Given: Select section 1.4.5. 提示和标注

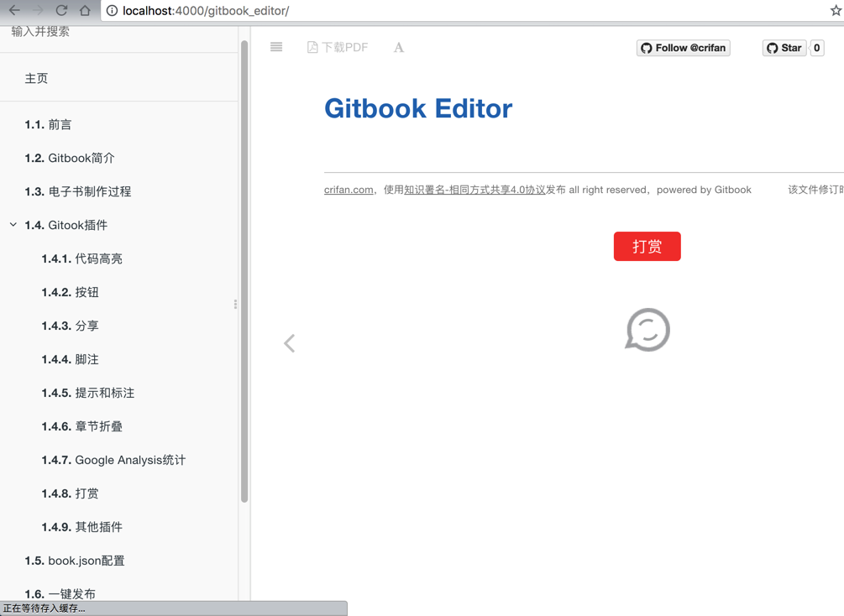Looking at the screenshot, I should tap(87, 393).
